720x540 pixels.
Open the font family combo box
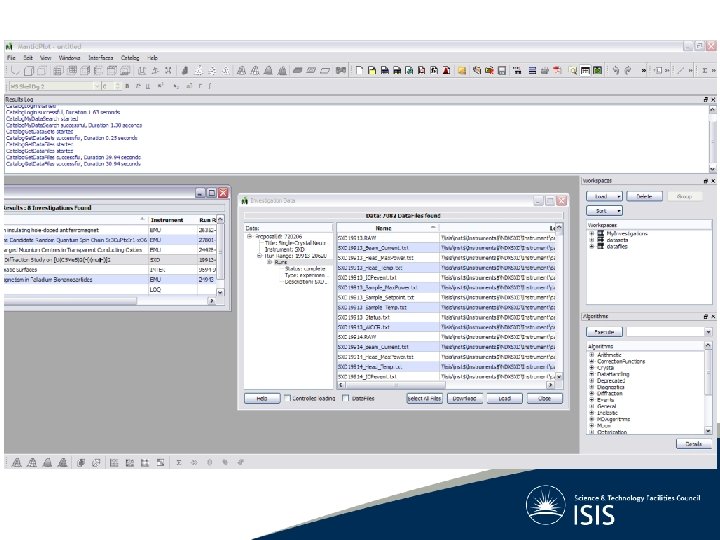(54, 86)
